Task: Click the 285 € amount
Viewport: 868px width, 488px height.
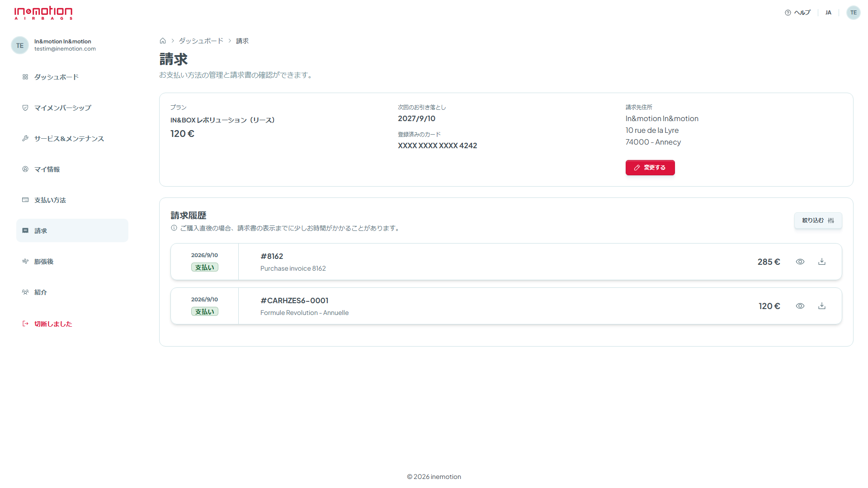Action: [x=769, y=262]
